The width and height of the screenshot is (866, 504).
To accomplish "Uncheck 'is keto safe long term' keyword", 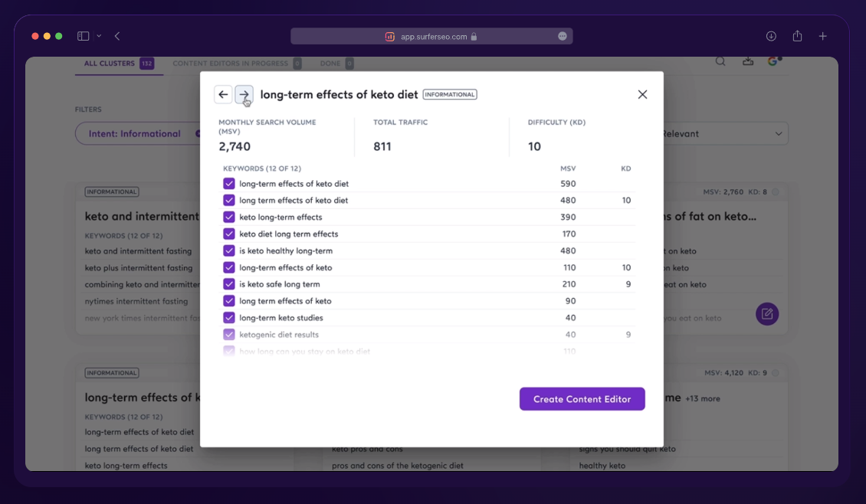I will tap(229, 284).
